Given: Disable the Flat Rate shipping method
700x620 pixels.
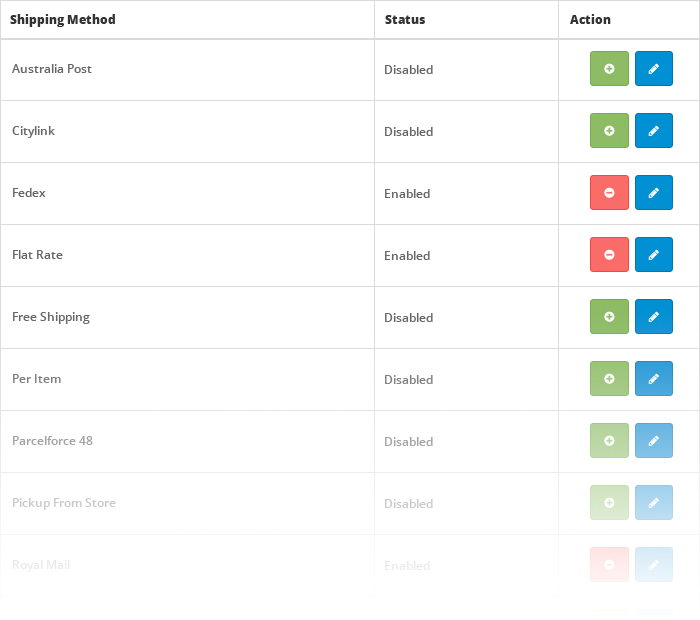Looking at the screenshot, I should coord(609,255).
